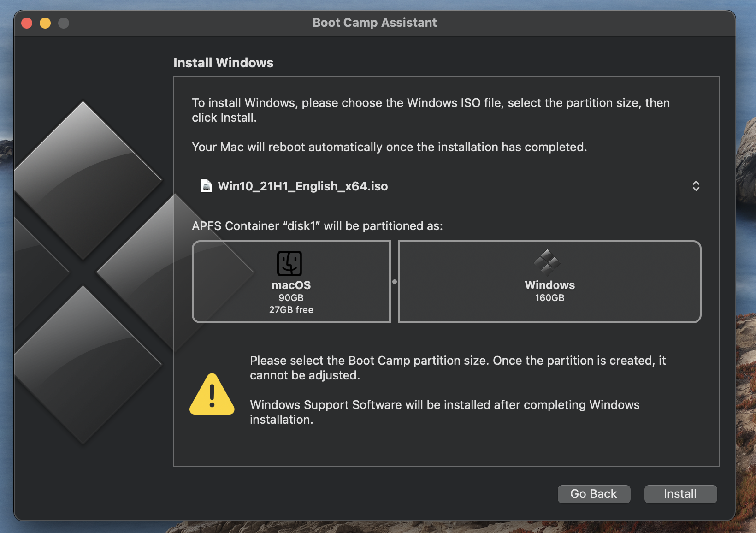Click the "90GB" macOS size label

291,298
